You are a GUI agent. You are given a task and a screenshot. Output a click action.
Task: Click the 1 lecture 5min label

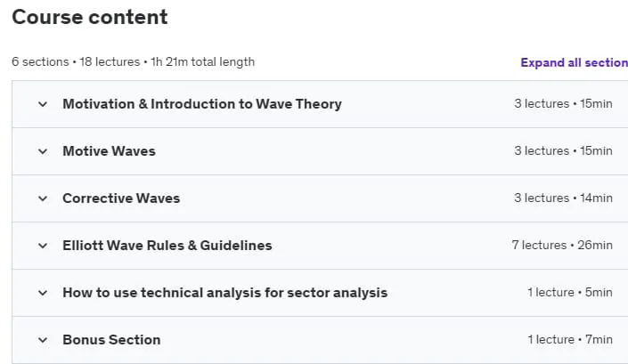tap(570, 293)
